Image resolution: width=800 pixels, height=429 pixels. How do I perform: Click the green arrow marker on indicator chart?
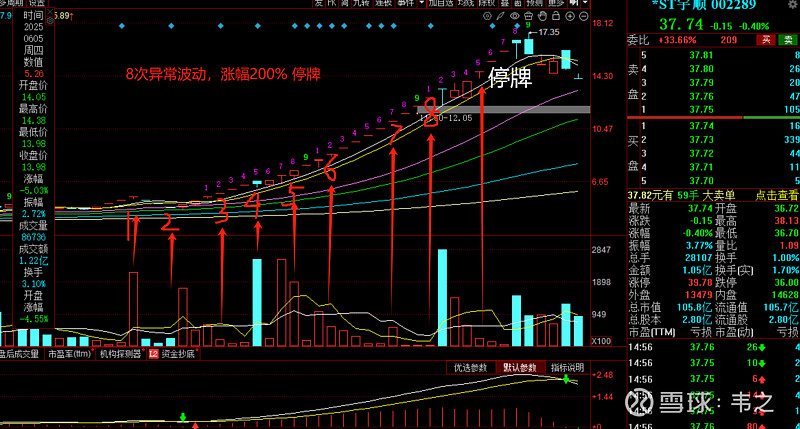click(x=183, y=415)
